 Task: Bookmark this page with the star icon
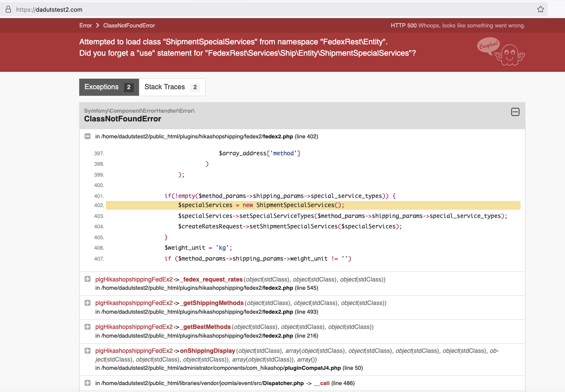(x=541, y=9)
